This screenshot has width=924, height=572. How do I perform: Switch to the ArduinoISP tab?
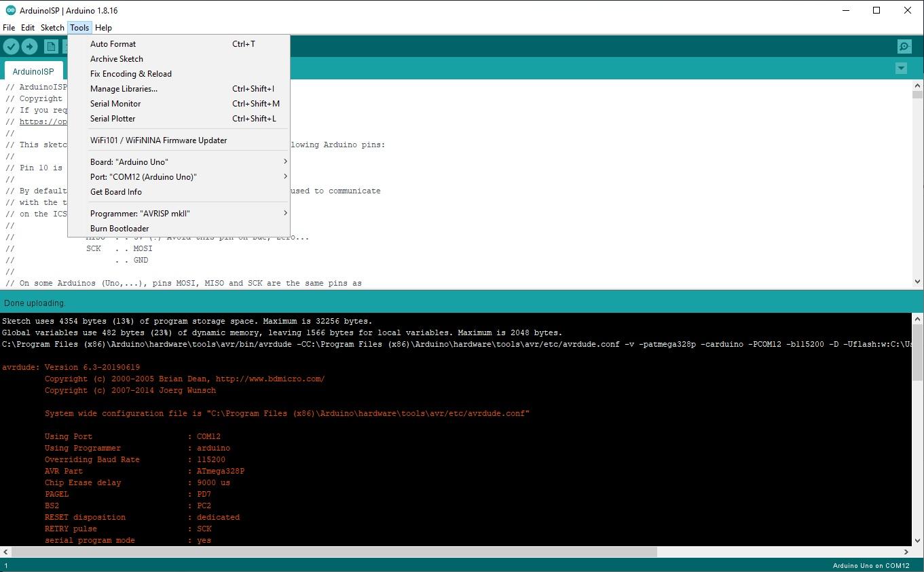click(x=33, y=71)
